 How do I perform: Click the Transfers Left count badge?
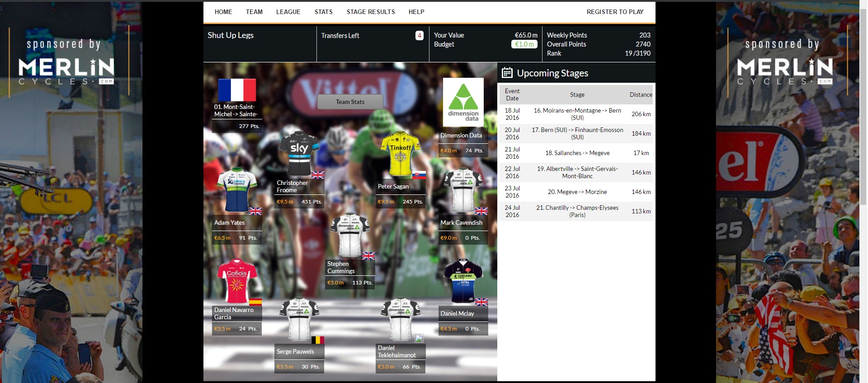[419, 35]
